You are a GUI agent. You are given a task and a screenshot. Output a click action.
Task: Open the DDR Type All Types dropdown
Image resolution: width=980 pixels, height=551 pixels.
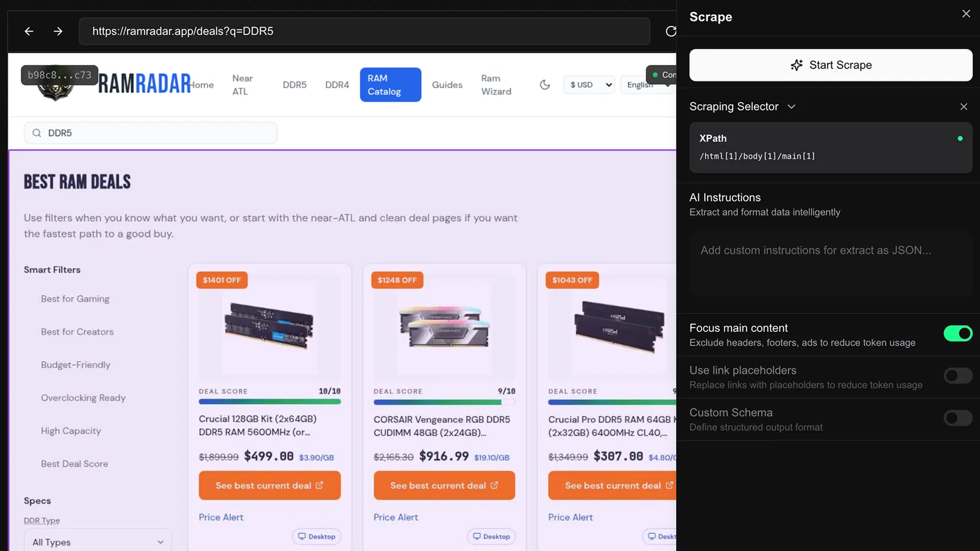pyautogui.click(x=98, y=542)
